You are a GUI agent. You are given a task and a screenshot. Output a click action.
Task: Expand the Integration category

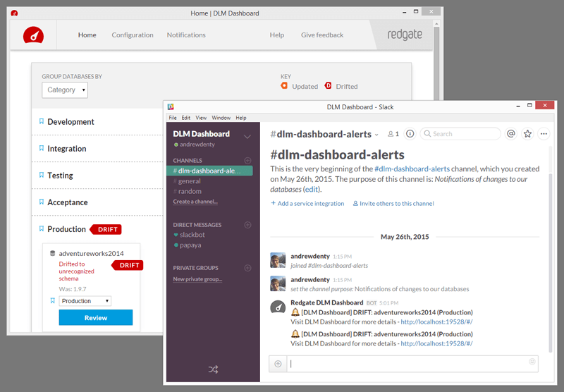click(67, 149)
